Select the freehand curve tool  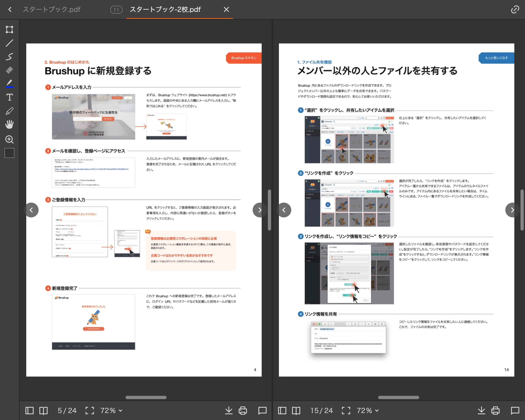click(x=9, y=56)
